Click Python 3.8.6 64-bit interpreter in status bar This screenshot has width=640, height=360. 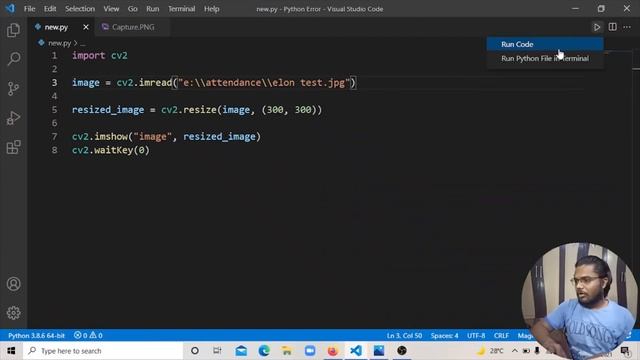(x=36, y=336)
